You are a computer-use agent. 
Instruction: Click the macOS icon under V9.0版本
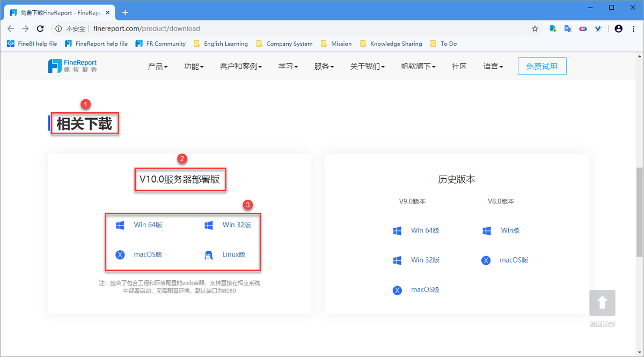[397, 290]
